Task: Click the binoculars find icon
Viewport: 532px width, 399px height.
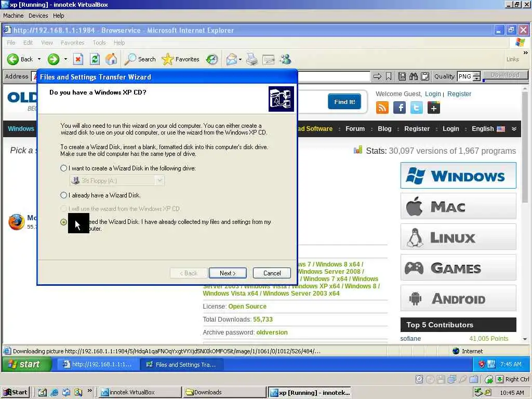Action: point(413,76)
